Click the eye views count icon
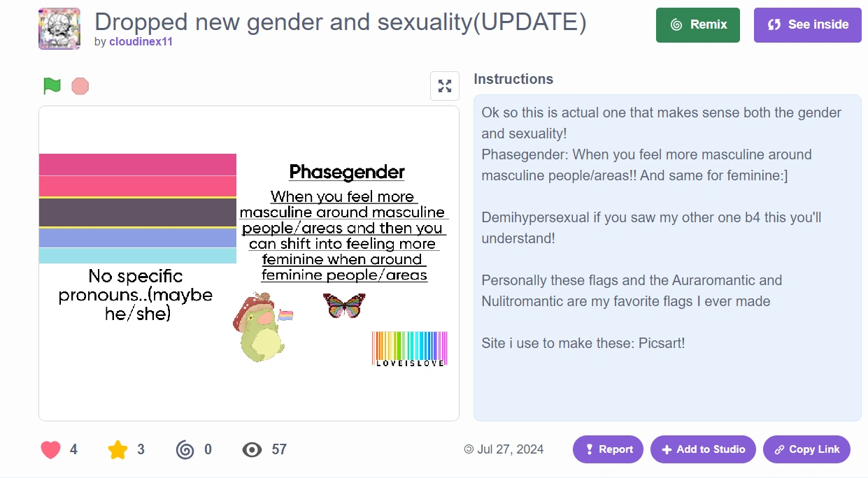Viewport: 868px width, 478px height. [x=252, y=449]
